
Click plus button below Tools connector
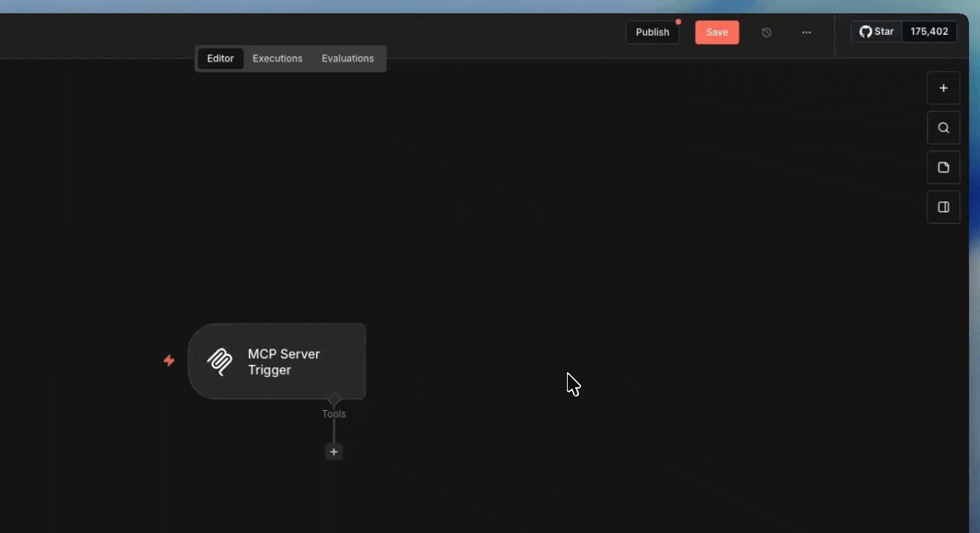[x=334, y=452]
